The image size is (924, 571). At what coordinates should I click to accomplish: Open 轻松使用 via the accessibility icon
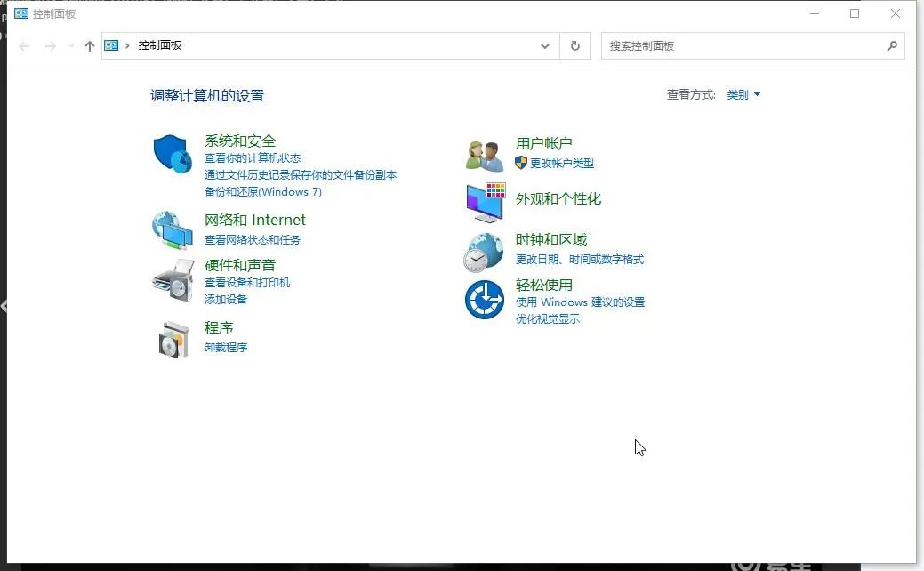coord(483,300)
